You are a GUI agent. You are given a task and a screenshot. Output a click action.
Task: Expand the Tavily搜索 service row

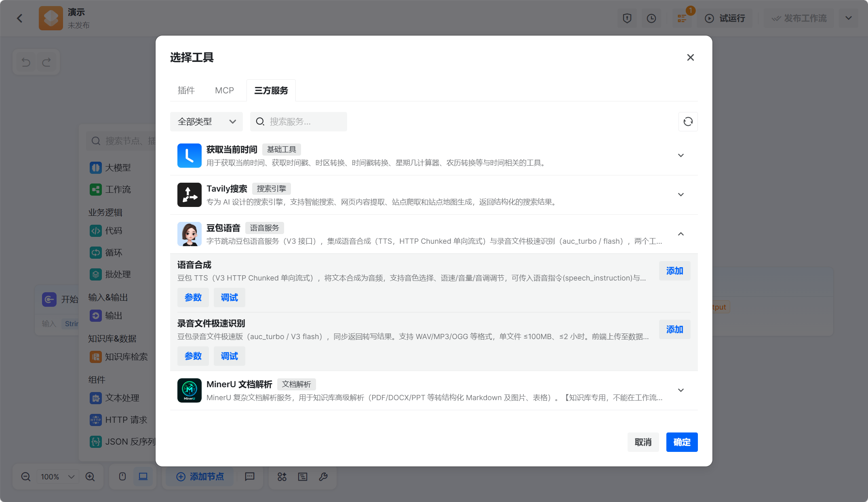(681, 195)
